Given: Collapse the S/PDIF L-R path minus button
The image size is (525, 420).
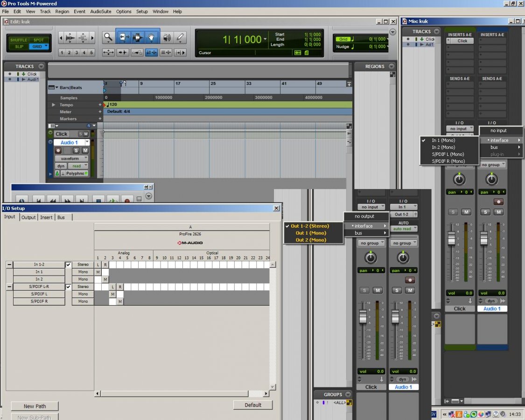Looking at the screenshot, I should pyautogui.click(x=9, y=287).
